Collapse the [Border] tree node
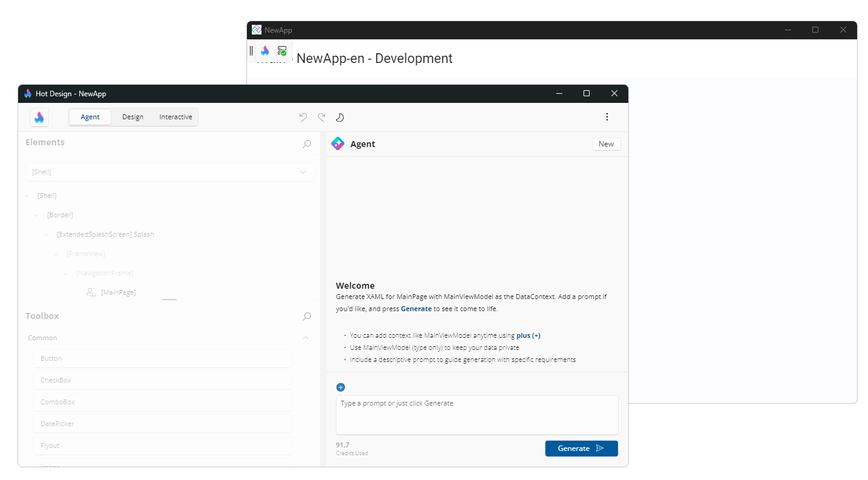The width and height of the screenshot is (868, 480). 37,215
